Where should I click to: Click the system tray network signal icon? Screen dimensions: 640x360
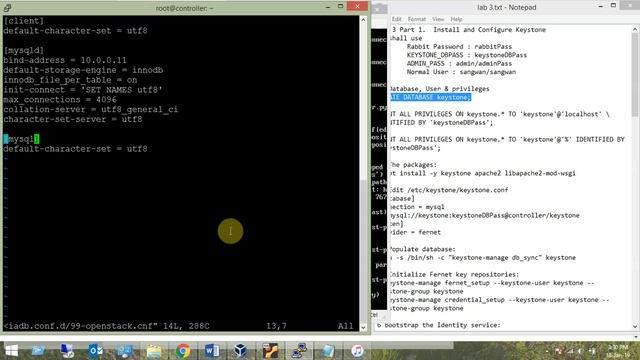570,351
